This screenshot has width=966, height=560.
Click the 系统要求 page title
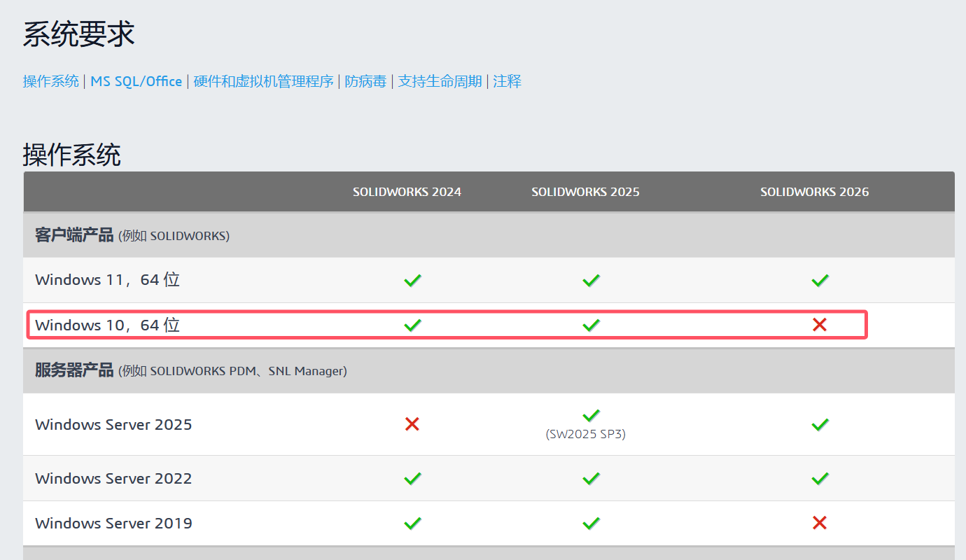pyautogui.click(x=78, y=34)
